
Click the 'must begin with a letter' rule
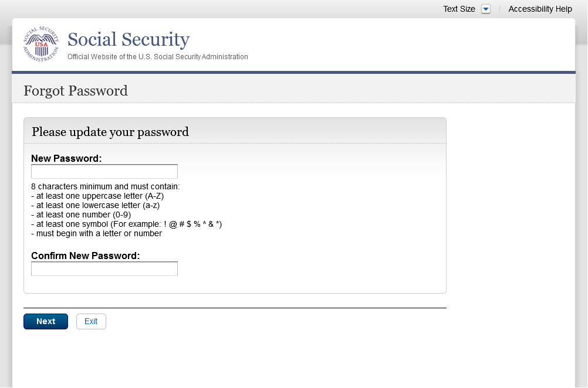pyautogui.click(x=96, y=233)
